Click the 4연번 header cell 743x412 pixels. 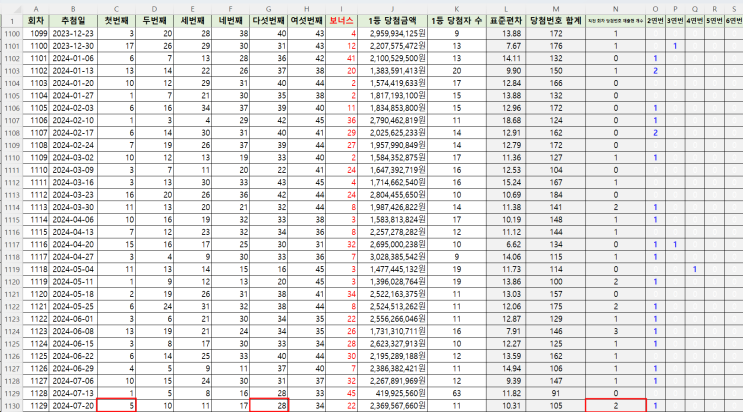click(695, 21)
